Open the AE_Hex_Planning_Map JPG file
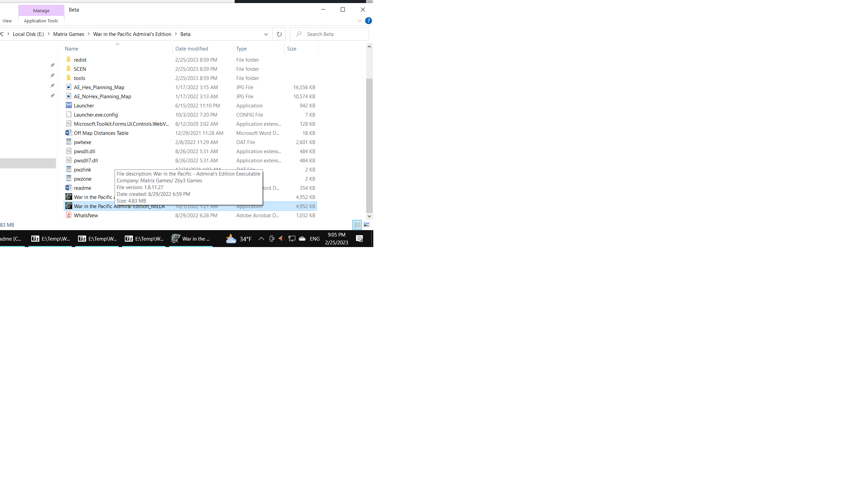 (99, 87)
